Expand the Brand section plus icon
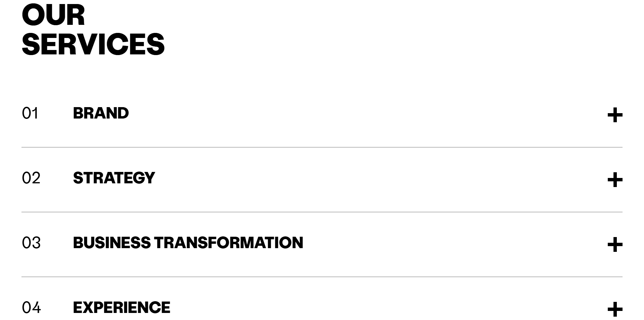The width and height of the screenshot is (644, 320). point(615,115)
